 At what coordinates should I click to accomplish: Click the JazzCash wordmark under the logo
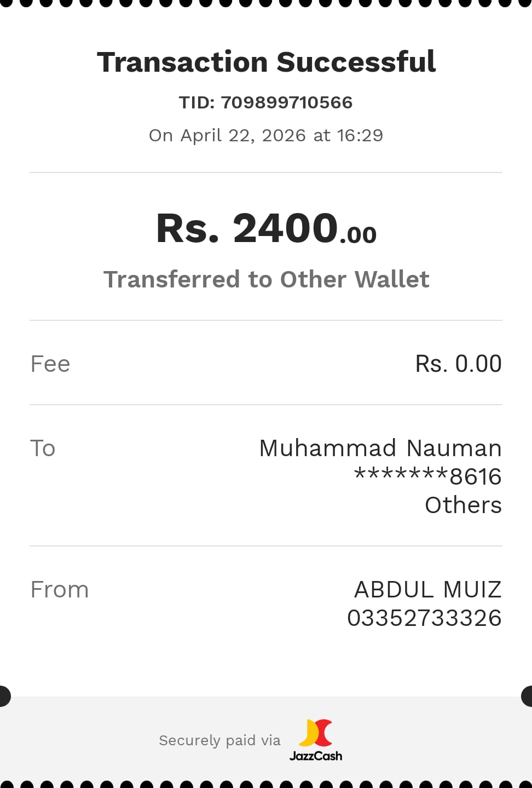coord(316,756)
